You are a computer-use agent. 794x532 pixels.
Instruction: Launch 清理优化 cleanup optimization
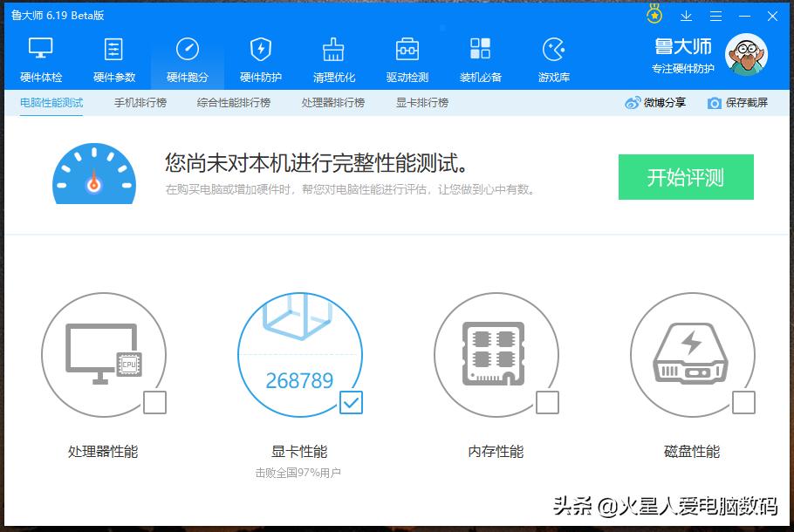(x=333, y=58)
